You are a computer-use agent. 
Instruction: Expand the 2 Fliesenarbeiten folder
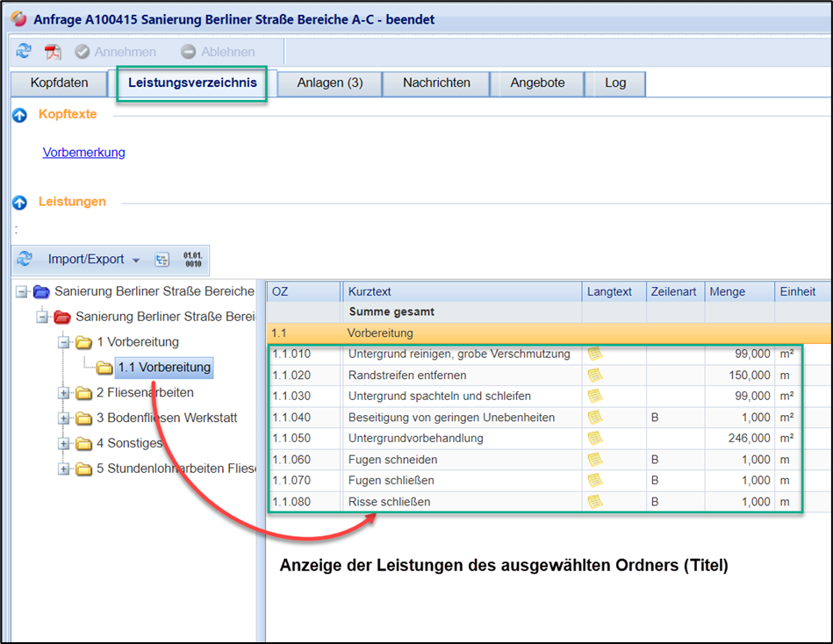(64, 393)
